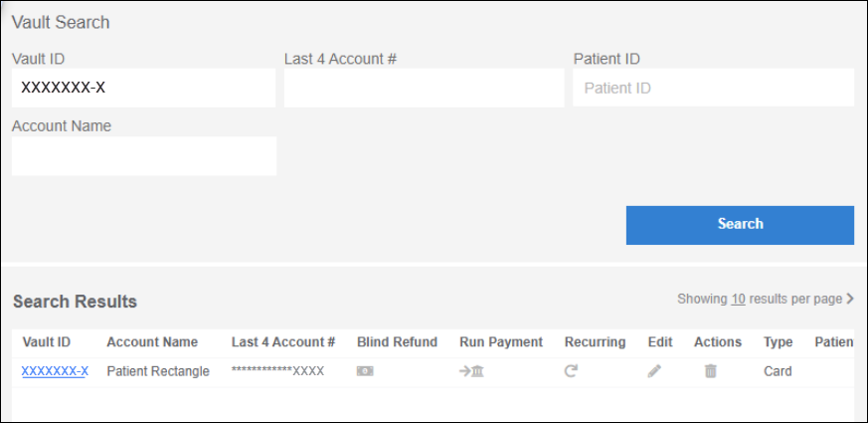This screenshot has width=868, height=423.
Task: Click the Blind Refund column header
Action: point(397,342)
